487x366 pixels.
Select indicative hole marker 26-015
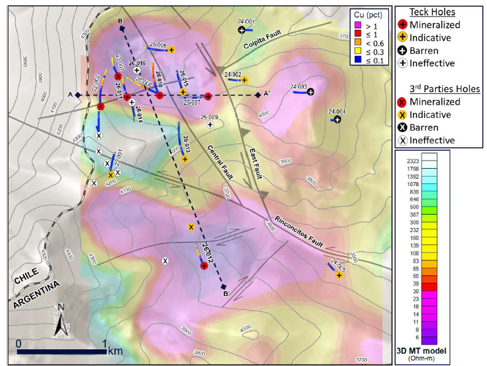(x=183, y=92)
